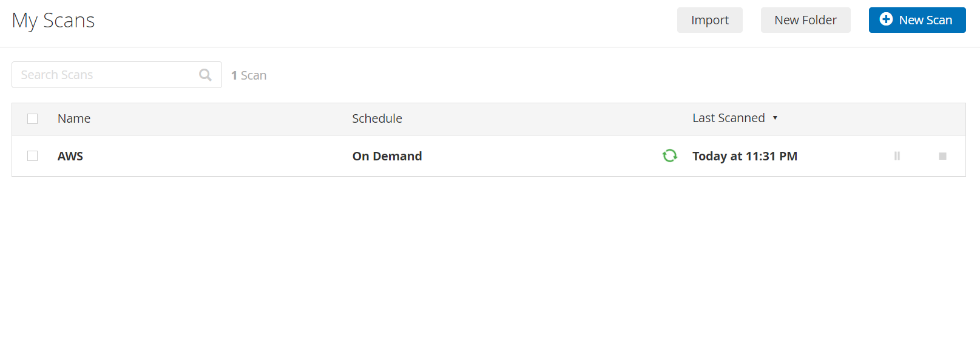Screen dimensions: 980x339
Task: Click the green scan-running status icon
Action: 670,156
